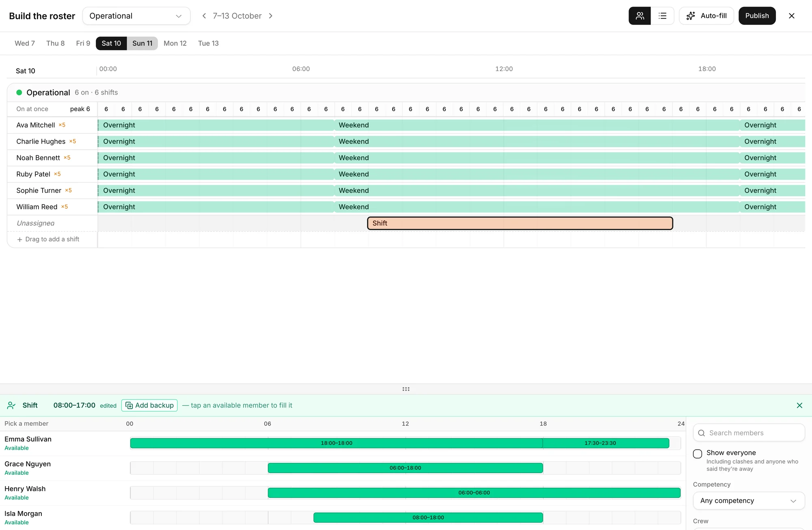Click the 7–13 October date range

click(237, 16)
